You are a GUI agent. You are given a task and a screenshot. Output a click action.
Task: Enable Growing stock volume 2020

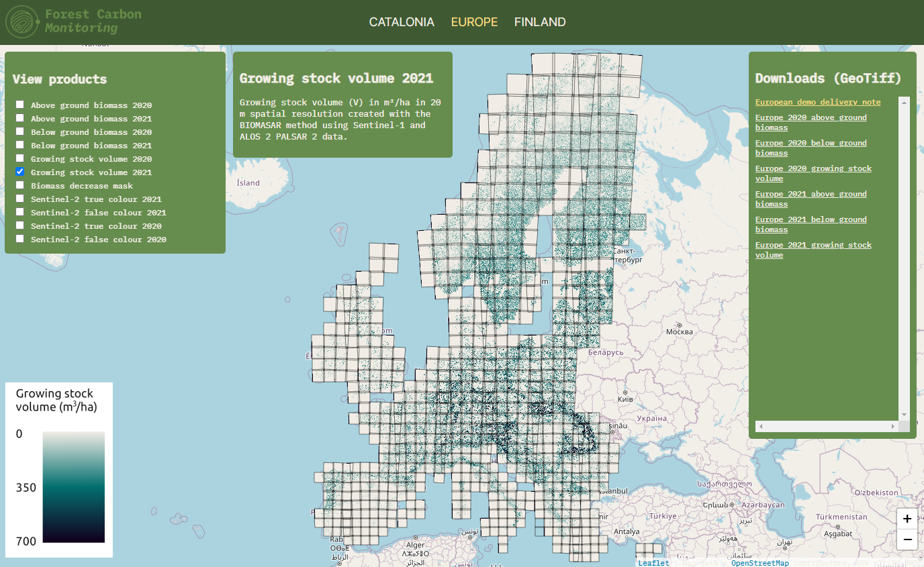(x=19, y=158)
